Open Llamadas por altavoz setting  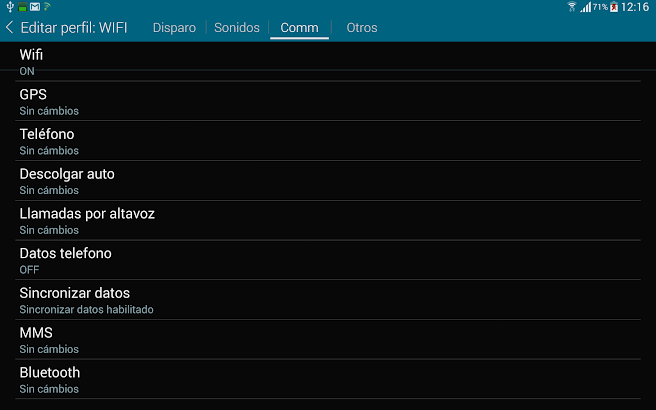(x=328, y=221)
